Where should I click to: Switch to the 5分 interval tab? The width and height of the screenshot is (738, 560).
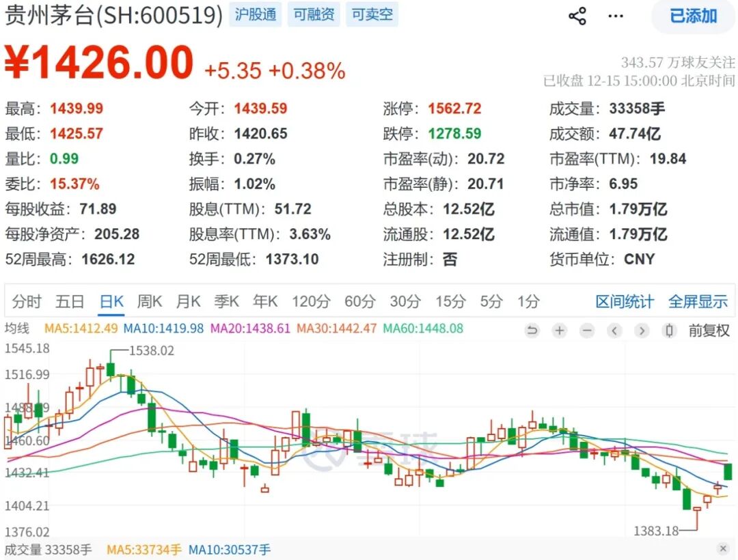491,301
